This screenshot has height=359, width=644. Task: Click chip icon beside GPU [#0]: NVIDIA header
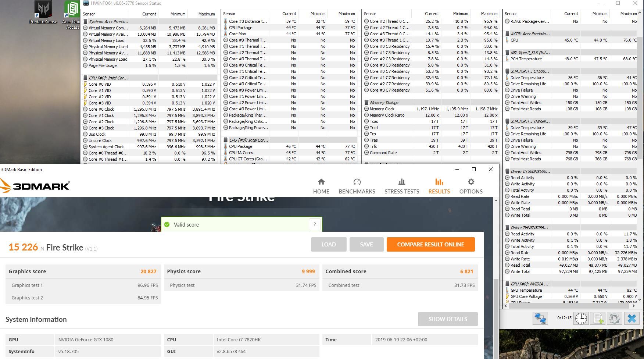point(507,284)
